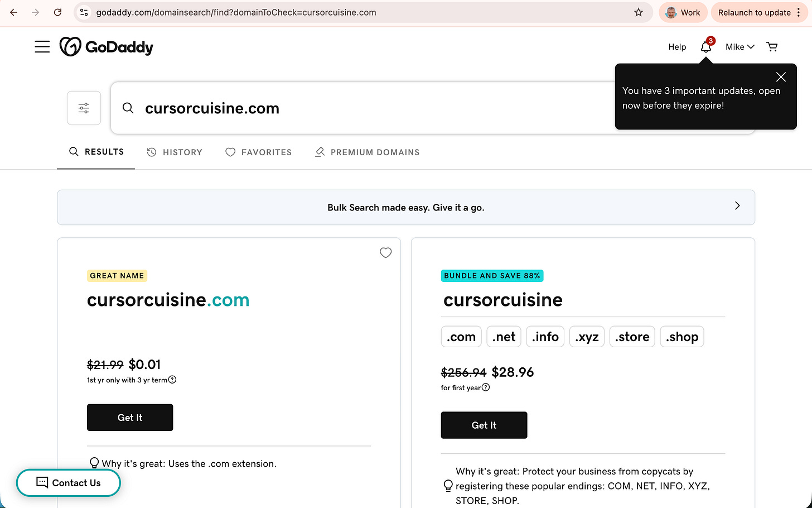This screenshot has width=812, height=508.
Task: Click the magnifier icon in domain search
Action: (128, 108)
